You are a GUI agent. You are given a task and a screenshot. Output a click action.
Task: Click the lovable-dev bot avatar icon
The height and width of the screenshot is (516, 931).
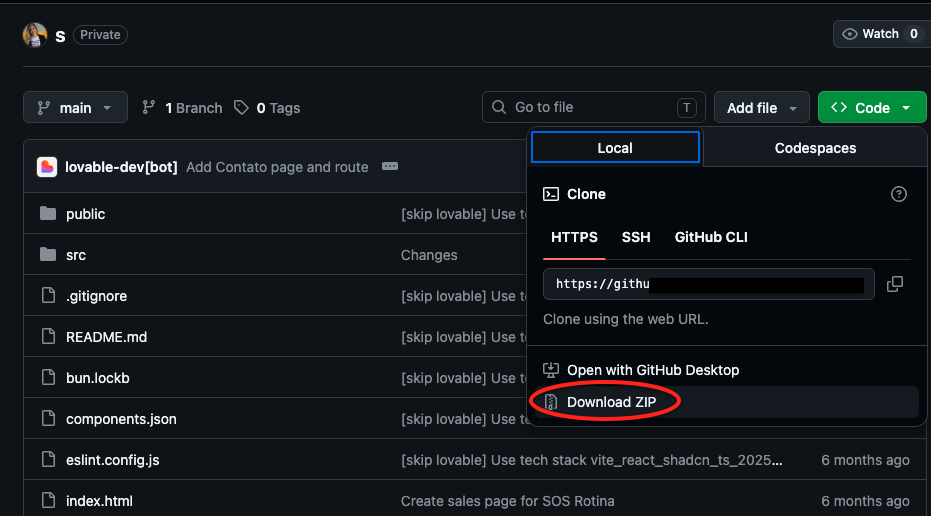pyautogui.click(x=47, y=167)
